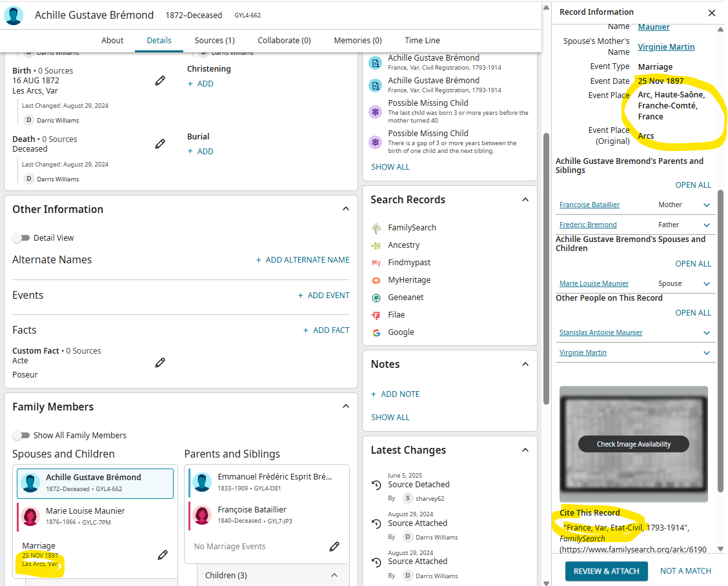Open the FamilySearch tree search icon
This screenshot has width=728, height=586.
[x=376, y=228]
